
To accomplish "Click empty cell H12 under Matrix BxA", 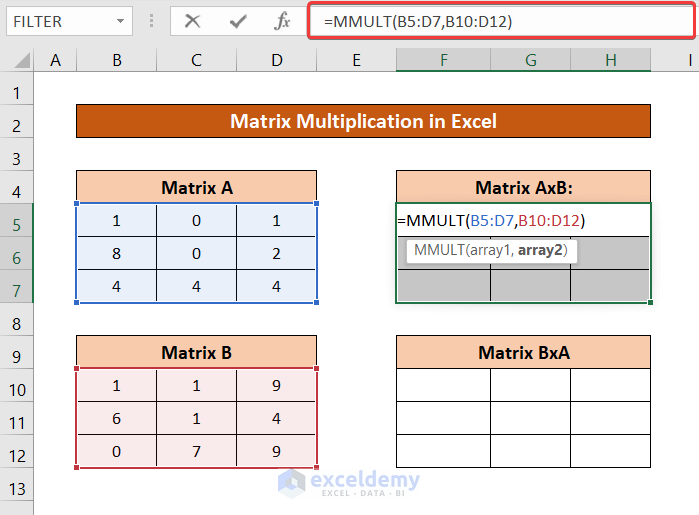I will pos(610,451).
